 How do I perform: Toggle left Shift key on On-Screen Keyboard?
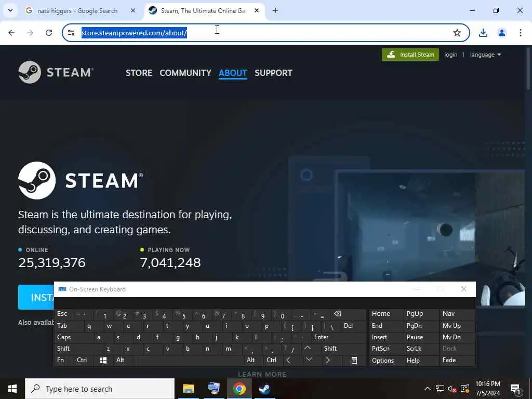pos(79,349)
